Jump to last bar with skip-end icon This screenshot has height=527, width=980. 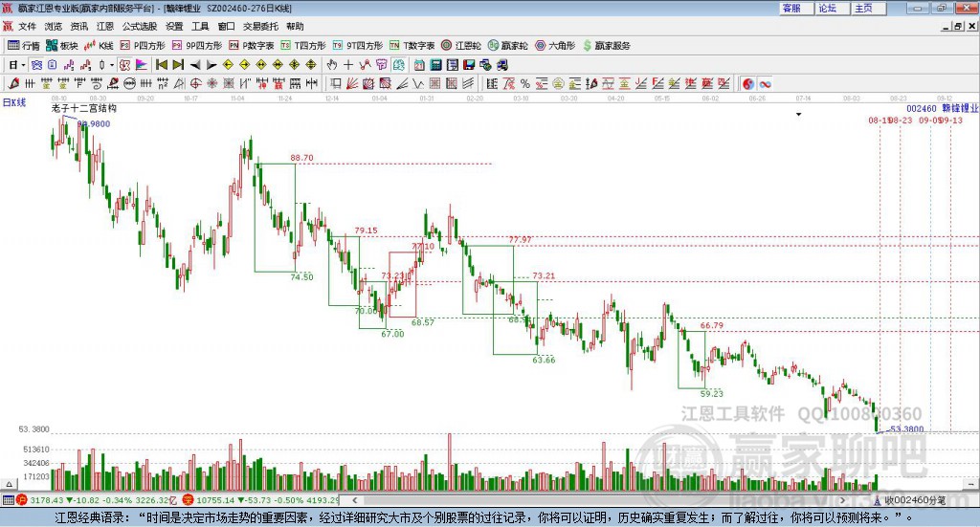[178, 65]
